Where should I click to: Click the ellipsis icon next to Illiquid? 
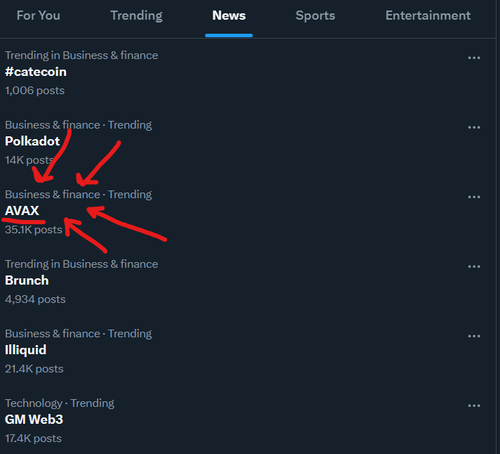(x=474, y=336)
